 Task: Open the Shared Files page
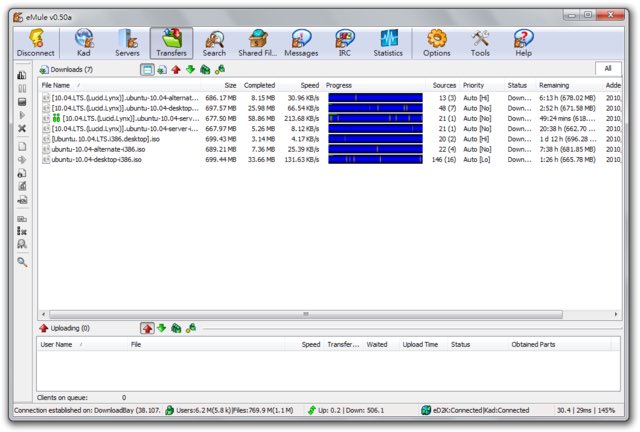(258, 43)
